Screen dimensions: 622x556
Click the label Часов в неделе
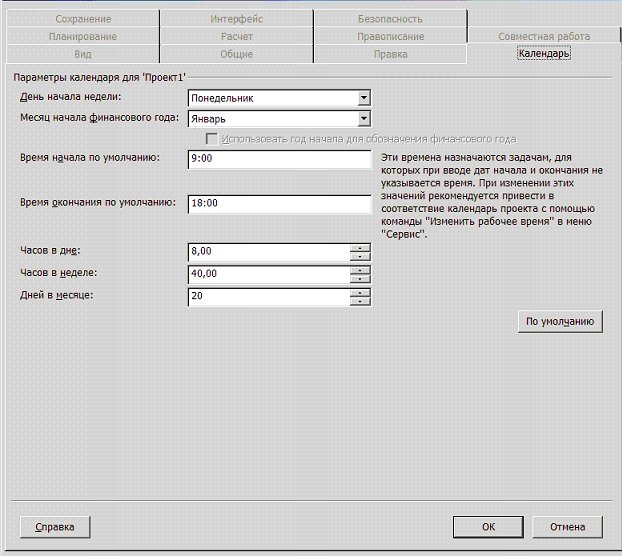(x=58, y=272)
